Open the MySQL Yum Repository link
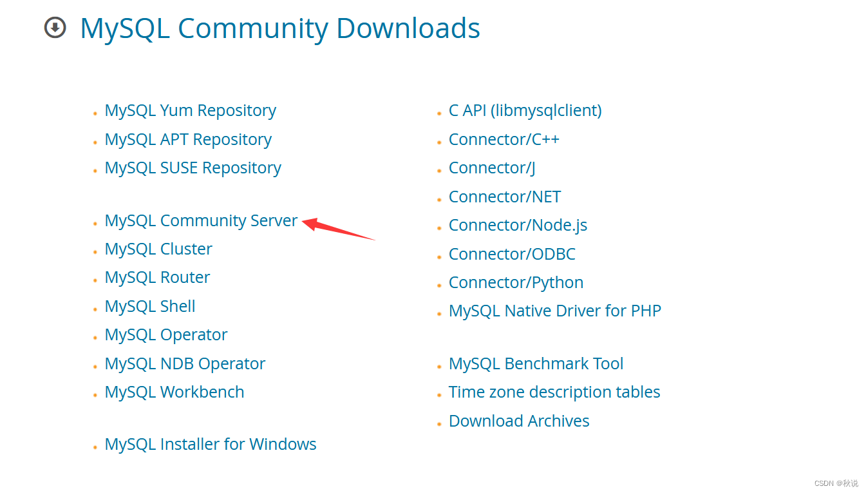 (x=190, y=111)
